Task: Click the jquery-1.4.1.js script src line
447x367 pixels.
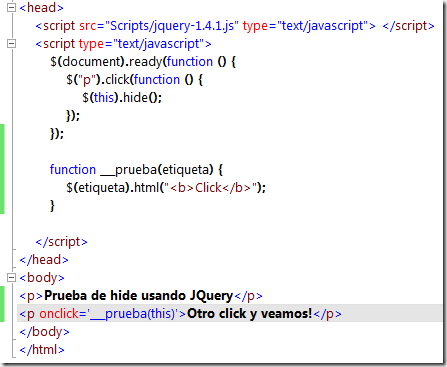Action: point(235,26)
